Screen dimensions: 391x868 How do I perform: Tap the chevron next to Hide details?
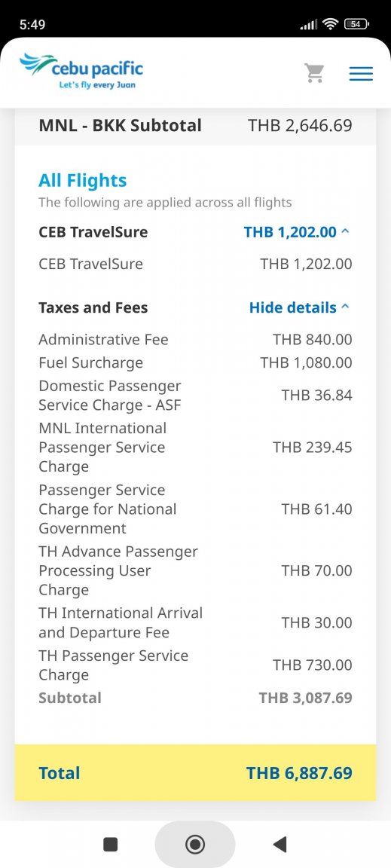point(346,307)
